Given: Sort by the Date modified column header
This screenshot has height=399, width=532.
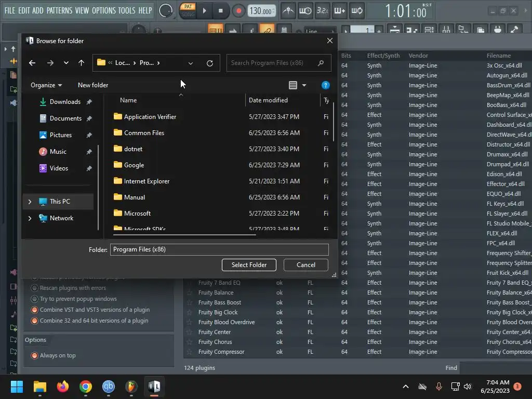Looking at the screenshot, I should (x=268, y=100).
